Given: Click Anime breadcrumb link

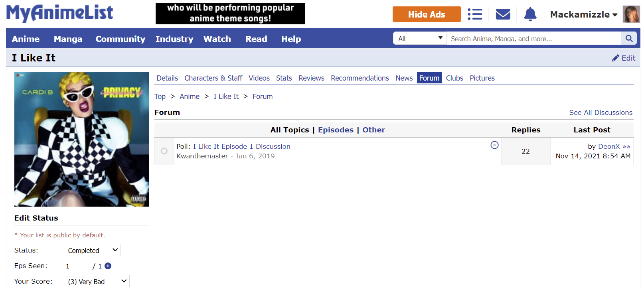Looking at the screenshot, I should (x=190, y=97).
